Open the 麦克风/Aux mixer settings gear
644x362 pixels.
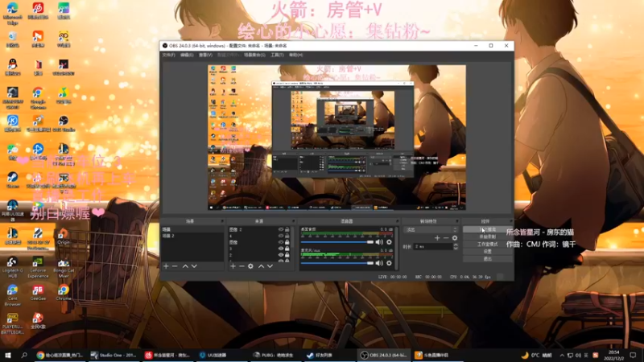pos(389,263)
